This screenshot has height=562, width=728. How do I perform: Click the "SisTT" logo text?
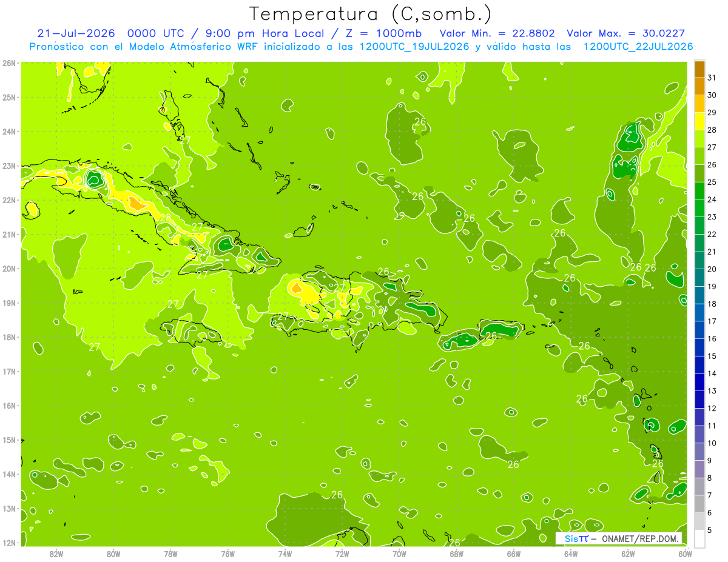576,538
